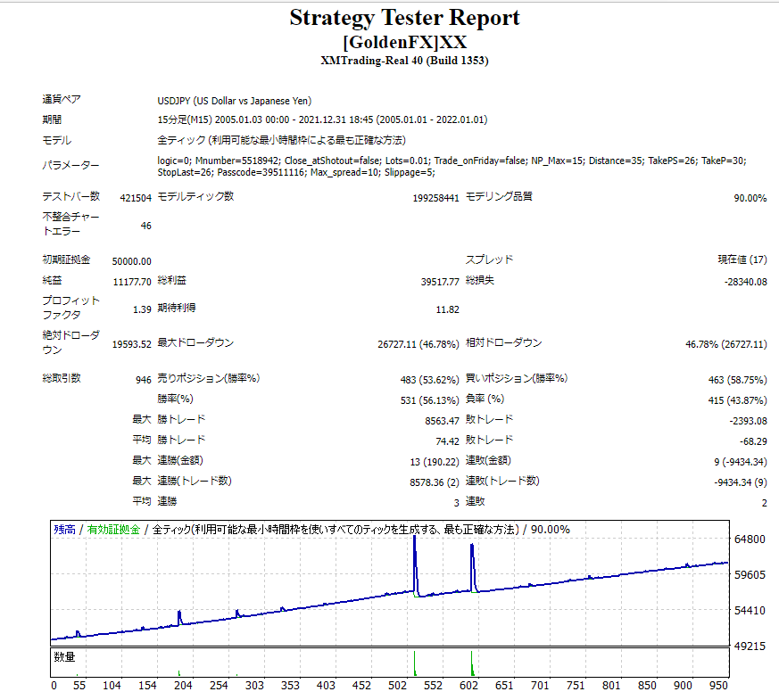
Task: Click the 64800 chart axis label
Action: point(750,539)
